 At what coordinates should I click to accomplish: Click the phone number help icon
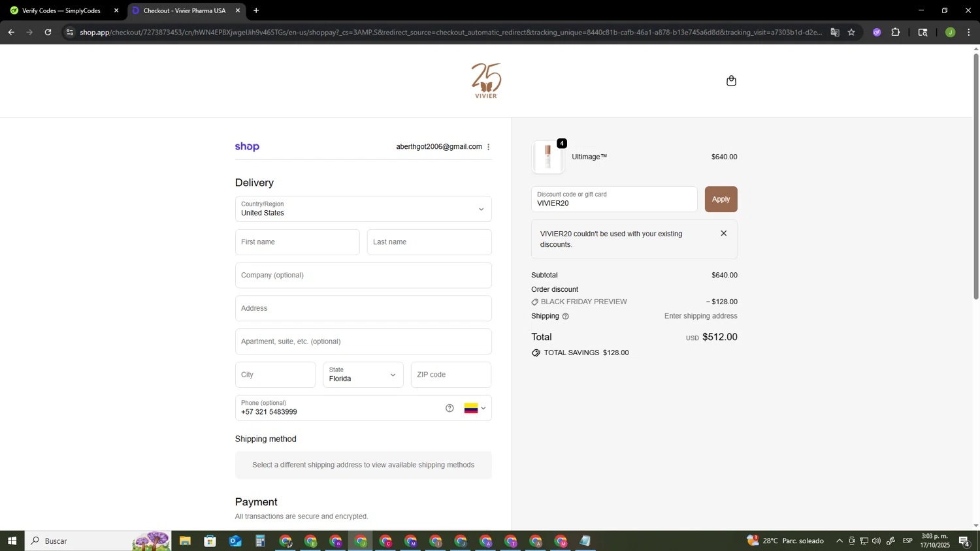click(x=449, y=408)
